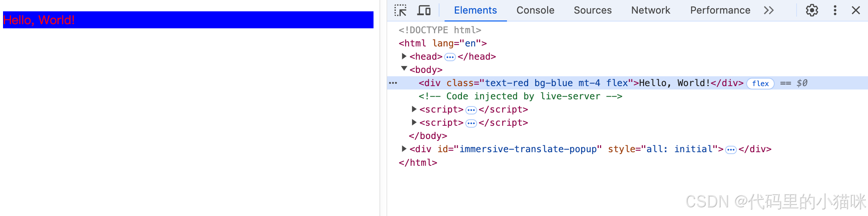Select the div class text-red node
Screen dimensions: 868x216
[628, 83]
